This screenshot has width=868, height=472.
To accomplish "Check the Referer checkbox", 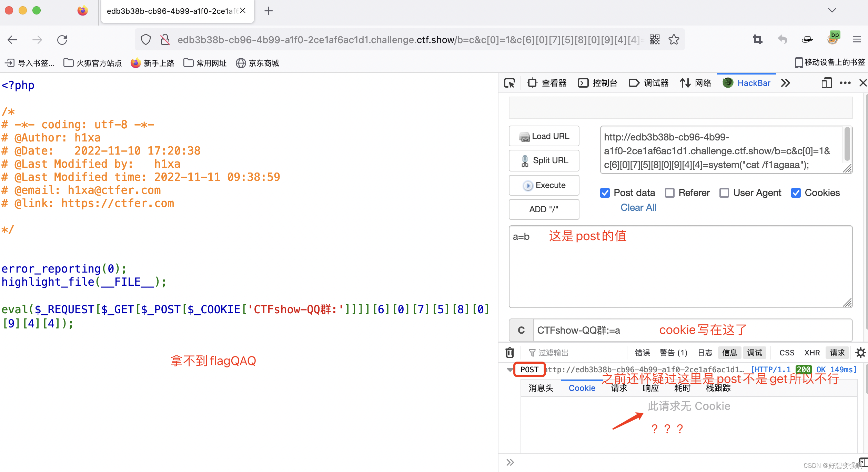I will pos(670,193).
